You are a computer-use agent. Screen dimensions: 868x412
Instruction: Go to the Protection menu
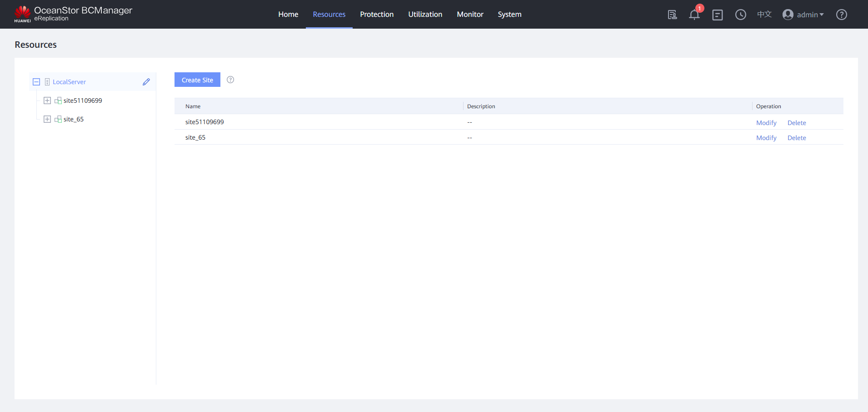(377, 15)
